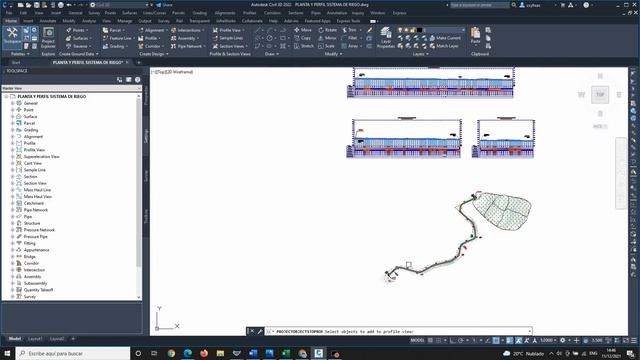
Task: Click the command line customize wrench icon
Action: pos(260,331)
